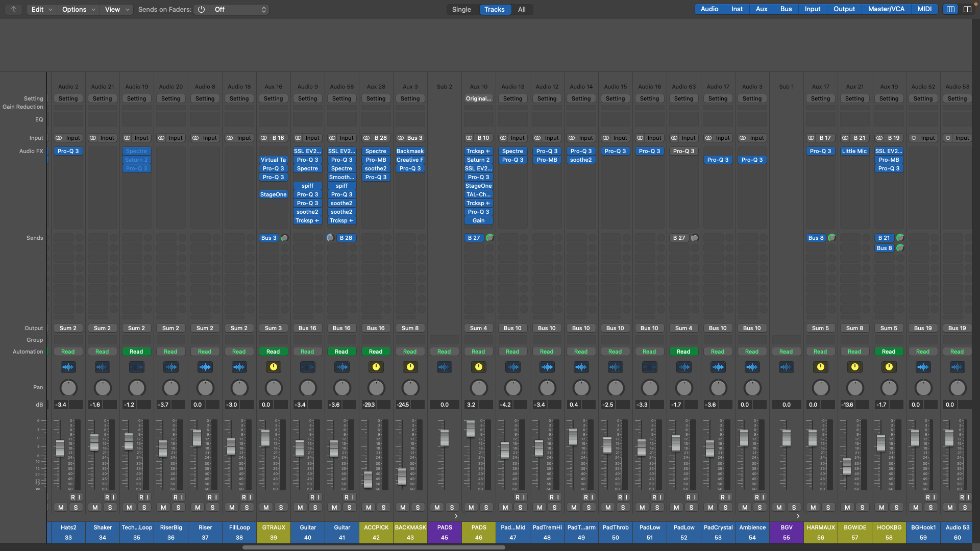The width and height of the screenshot is (980, 551).
Task: Click the Hats2 audio waveform icon
Action: (68, 367)
